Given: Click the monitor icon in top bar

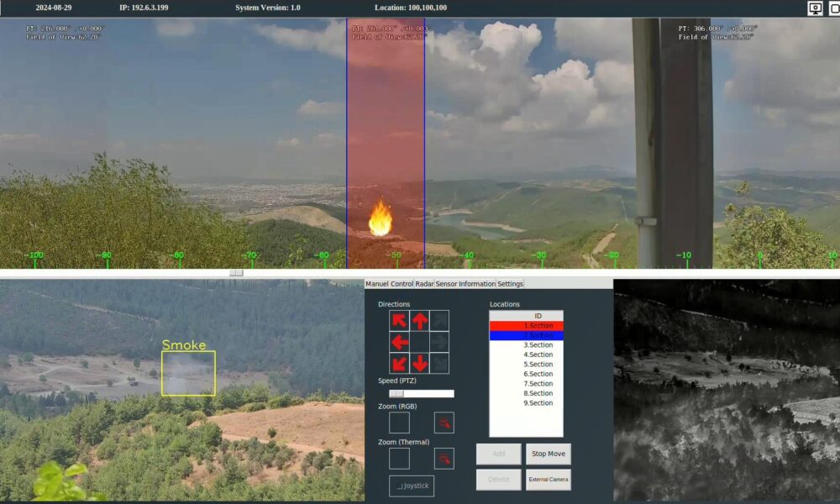Looking at the screenshot, I should [x=815, y=8].
